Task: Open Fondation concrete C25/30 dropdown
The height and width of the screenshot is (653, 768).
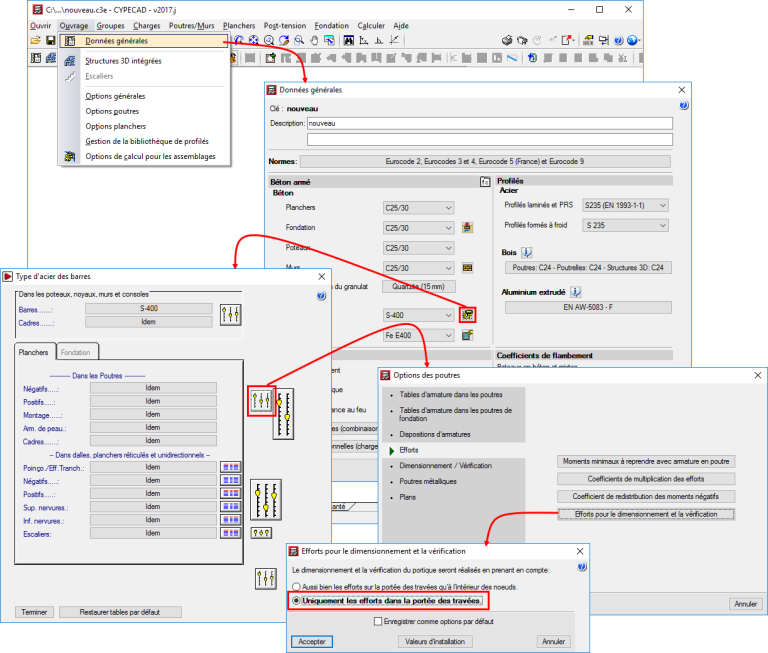Action: click(418, 228)
